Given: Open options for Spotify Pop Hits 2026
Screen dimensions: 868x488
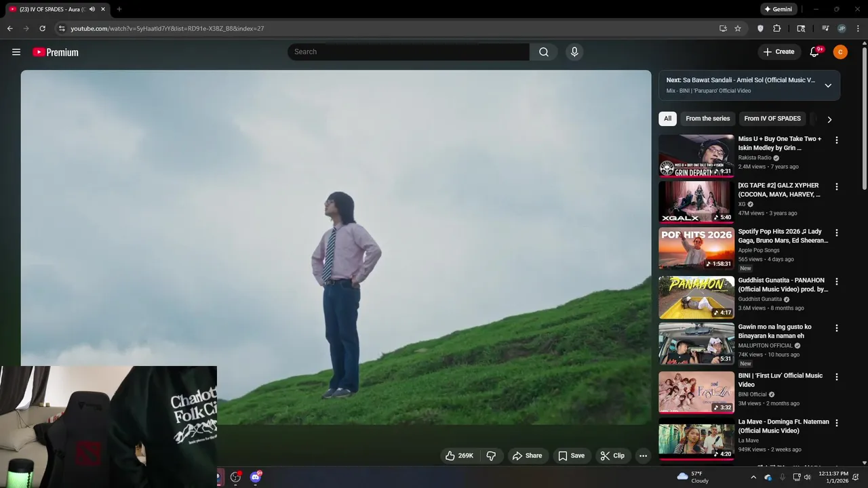Looking at the screenshot, I should click(x=836, y=232).
